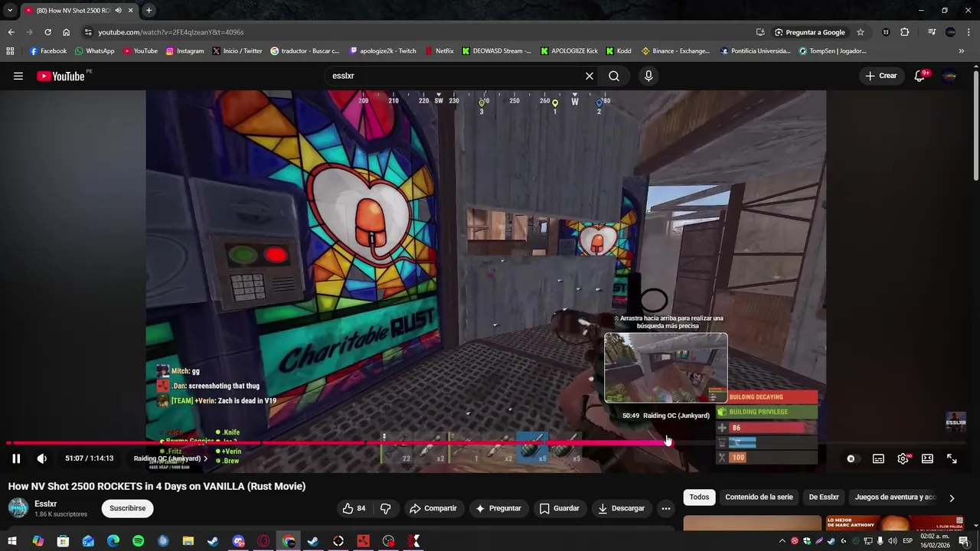980x551 pixels.
Task: Go back in browser history
Action: (x=11, y=32)
